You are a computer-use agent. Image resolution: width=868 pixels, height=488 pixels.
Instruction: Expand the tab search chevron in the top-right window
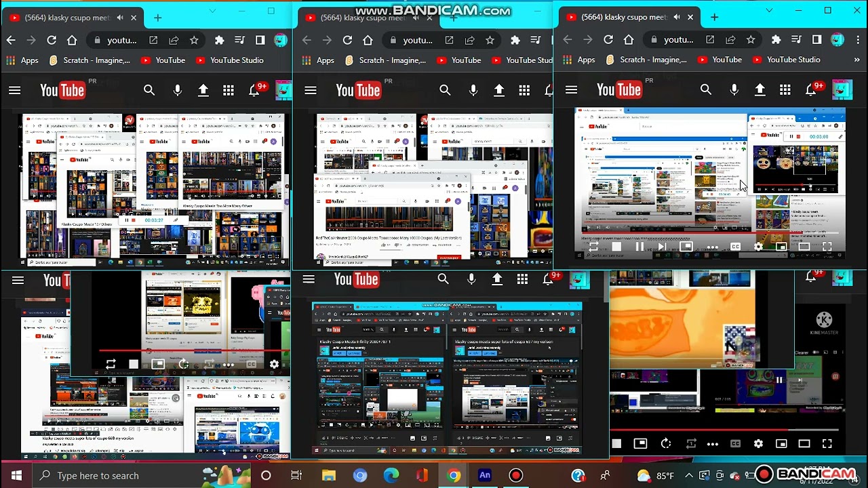(x=769, y=10)
